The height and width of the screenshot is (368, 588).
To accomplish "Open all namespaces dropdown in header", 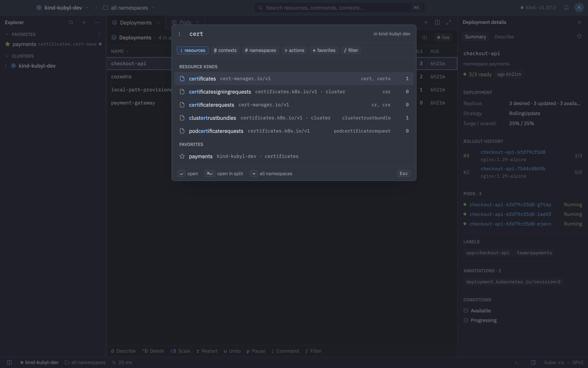I will [x=129, y=8].
